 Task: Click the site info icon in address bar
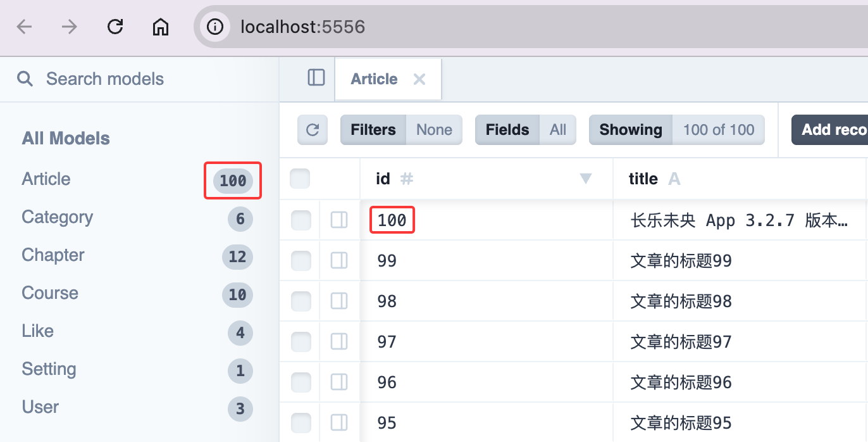[216, 27]
